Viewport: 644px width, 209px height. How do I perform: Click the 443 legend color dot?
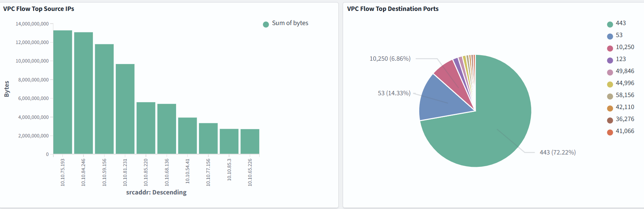pos(610,24)
